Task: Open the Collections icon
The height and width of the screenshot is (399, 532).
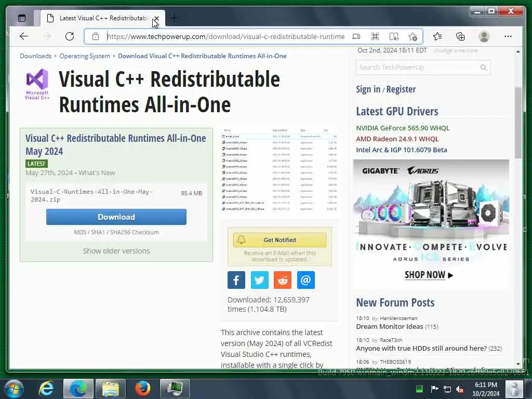Action: click(460, 36)
